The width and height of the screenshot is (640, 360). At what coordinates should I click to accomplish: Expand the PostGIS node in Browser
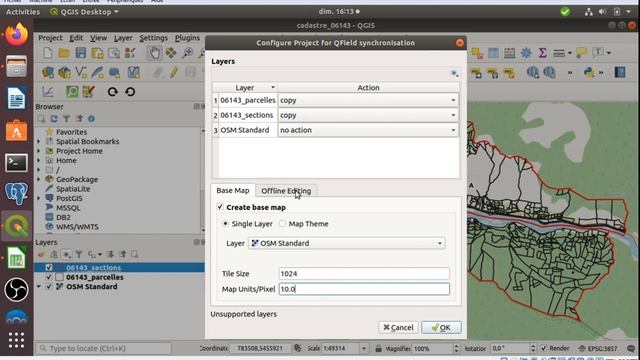point(39,198)
